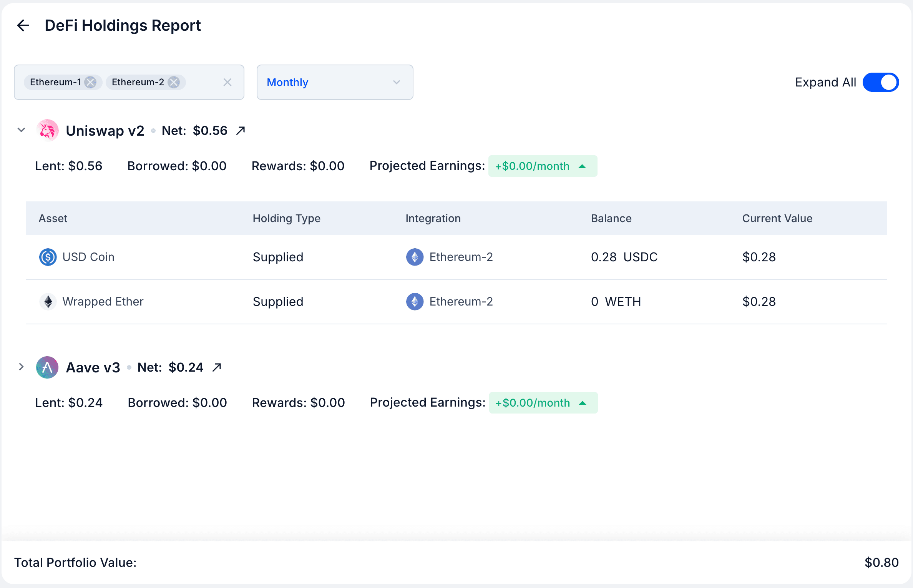Image resolution: width=913 pixels, height=588 pixels.
Task: Open Uniswap v2 external link arrow
Action: (x=241, y=130)
